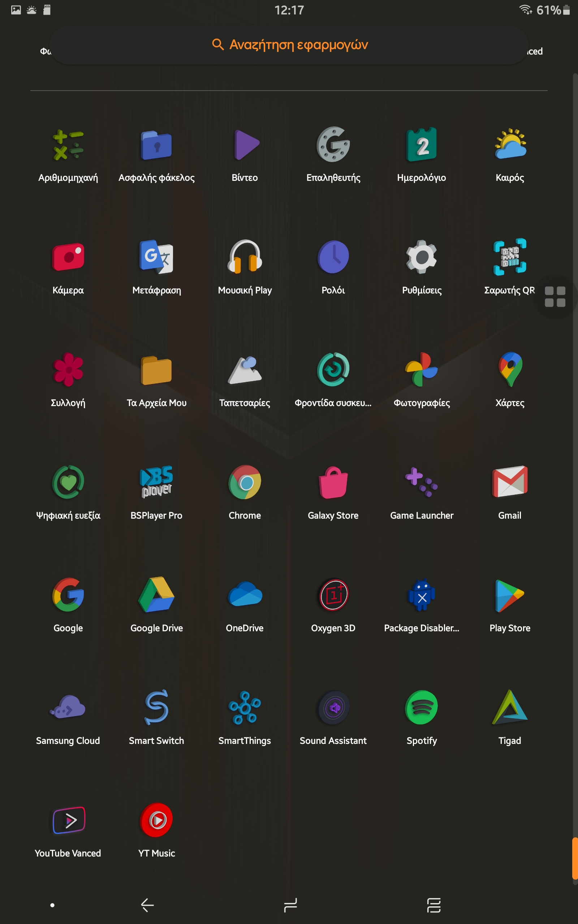Screen dimensions: 578x924
Task: Click the orange scrollbar thumb
Action: coord(574,859)
